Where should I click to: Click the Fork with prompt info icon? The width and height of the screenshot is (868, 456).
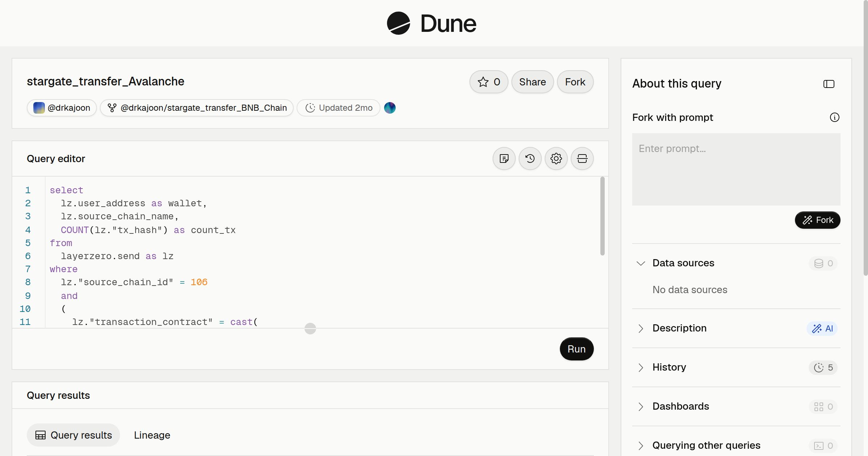pyautogui.click(x=834, y=117)
